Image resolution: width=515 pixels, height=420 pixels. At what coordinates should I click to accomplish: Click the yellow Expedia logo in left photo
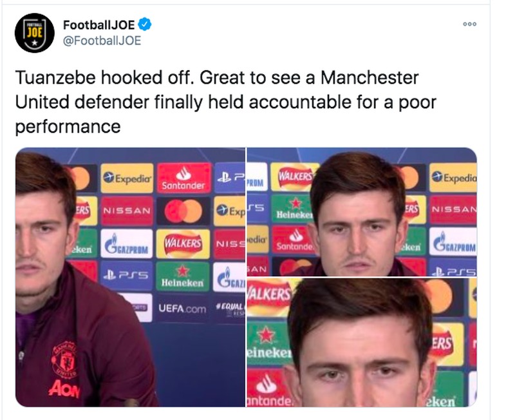click(127, 178)
